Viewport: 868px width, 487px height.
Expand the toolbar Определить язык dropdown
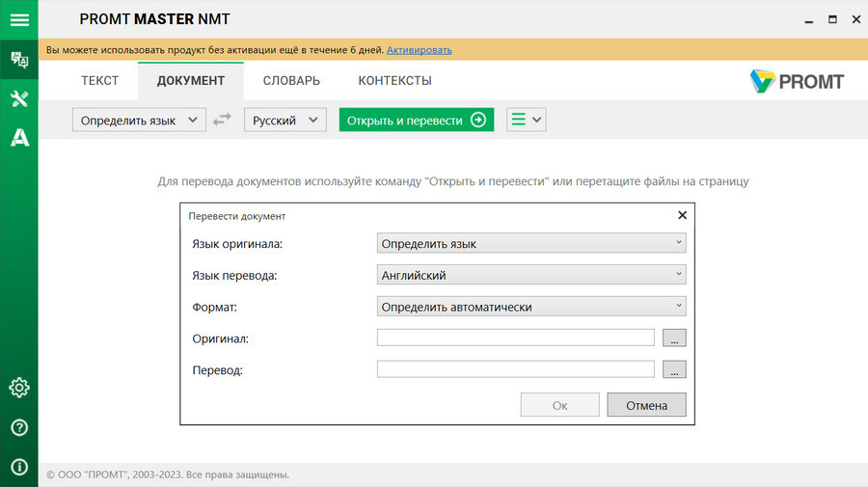pos(139,120)
